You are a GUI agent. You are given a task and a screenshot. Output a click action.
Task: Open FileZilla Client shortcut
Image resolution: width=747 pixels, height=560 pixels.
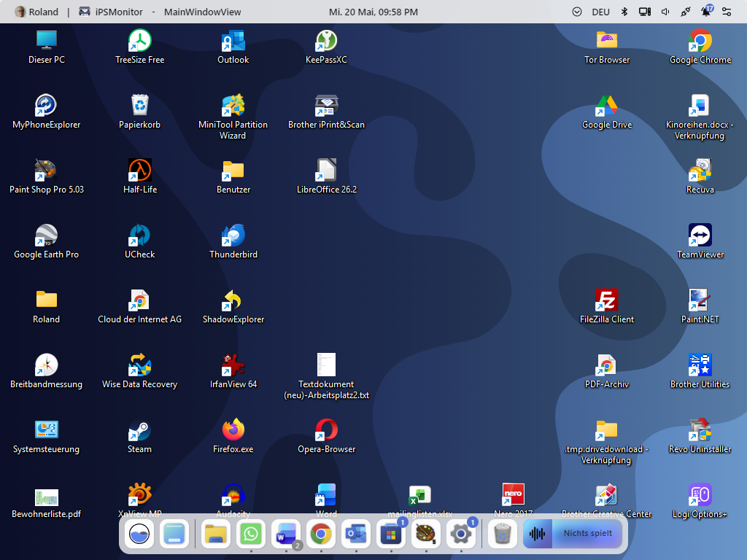click(606, 306)
